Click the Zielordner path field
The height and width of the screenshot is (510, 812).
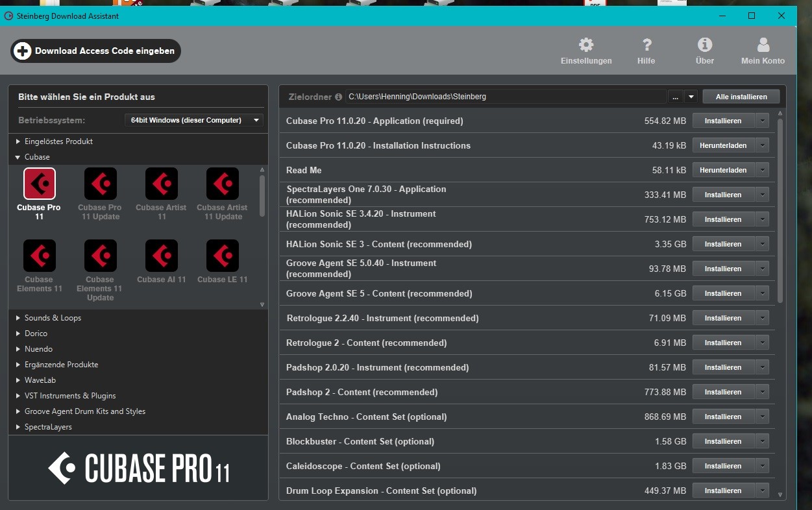[x=506, y=97]
